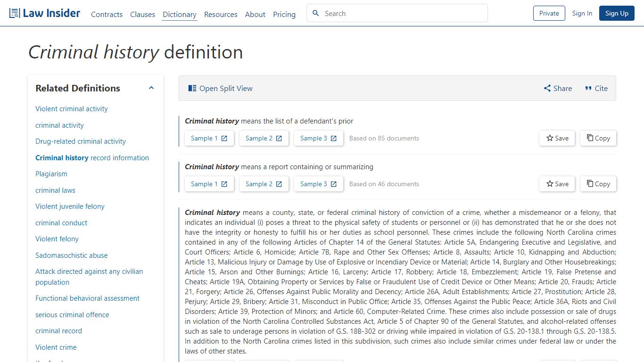
Task: Copy the definition based on 46 documents
Action: click(x=598, y=184)
